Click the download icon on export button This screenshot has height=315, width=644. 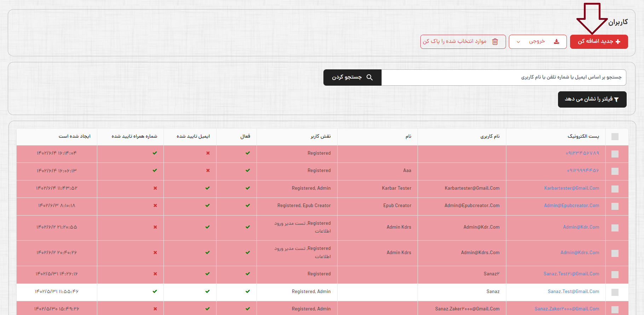(x=557, y=42)
